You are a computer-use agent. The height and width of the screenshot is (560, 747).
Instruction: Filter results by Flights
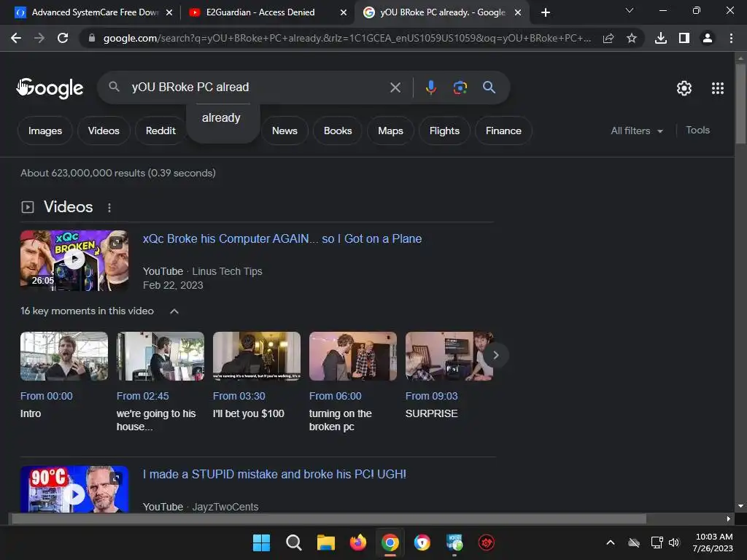pyautogui.click(x=444, y=131)
